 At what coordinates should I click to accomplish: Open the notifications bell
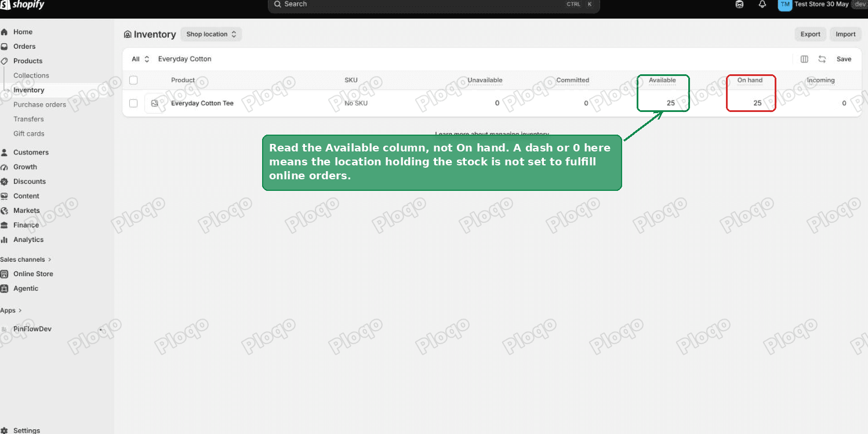[762, 4]
